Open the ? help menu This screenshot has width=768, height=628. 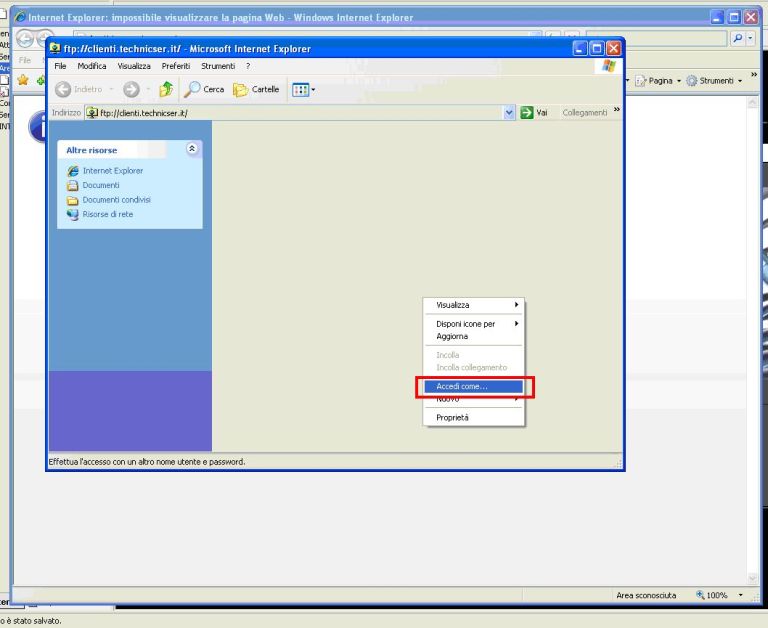click(248, 66)
